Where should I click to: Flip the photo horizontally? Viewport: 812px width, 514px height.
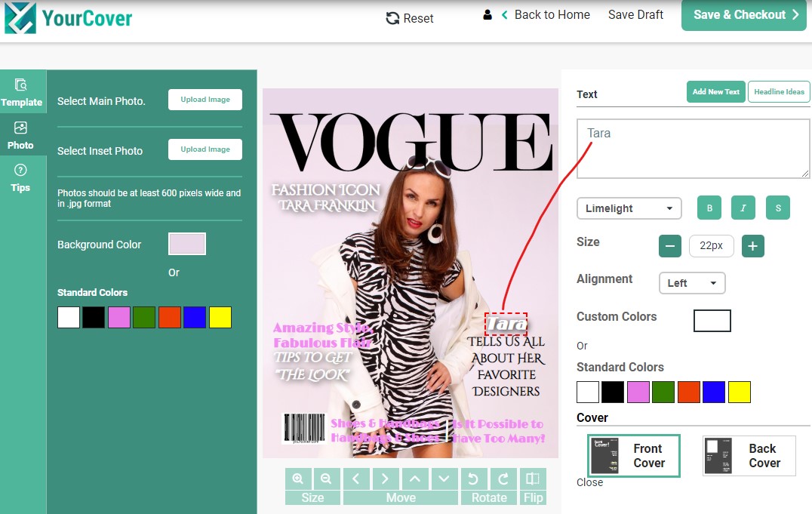click(x=532, y=479)
